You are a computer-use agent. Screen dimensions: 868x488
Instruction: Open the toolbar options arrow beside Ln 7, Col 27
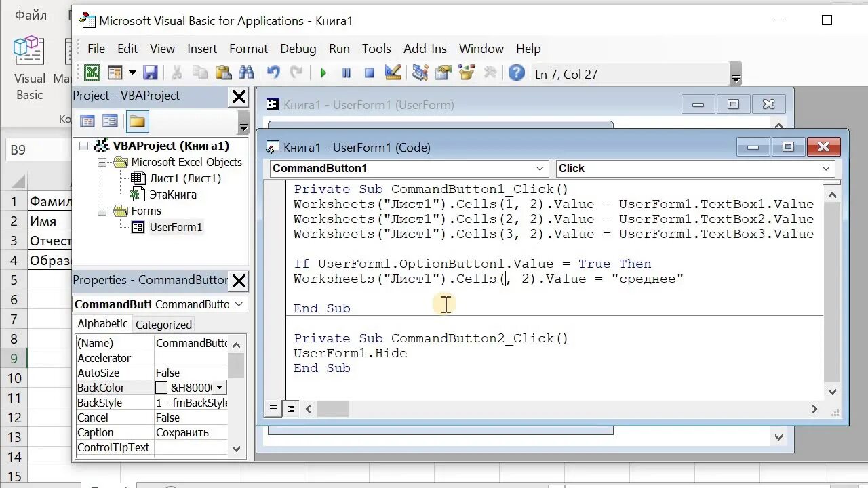click(x=736, y=74)
